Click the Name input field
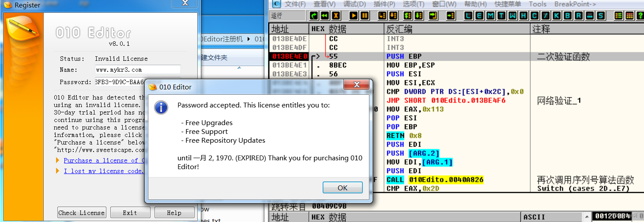The image size is (644, 222). [138, 70]
